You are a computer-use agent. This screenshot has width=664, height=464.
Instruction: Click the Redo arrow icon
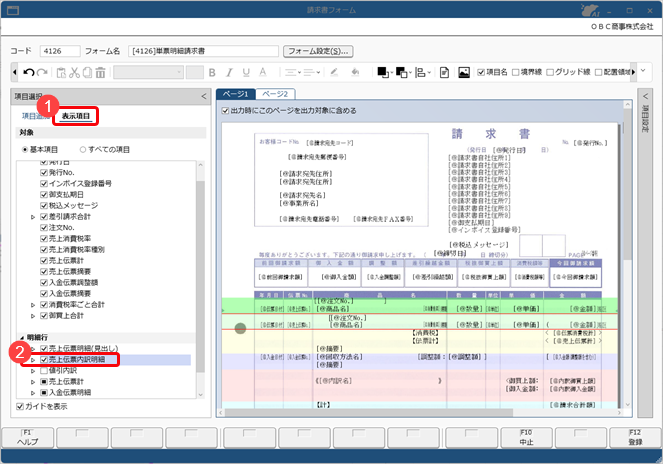[42, 72]
